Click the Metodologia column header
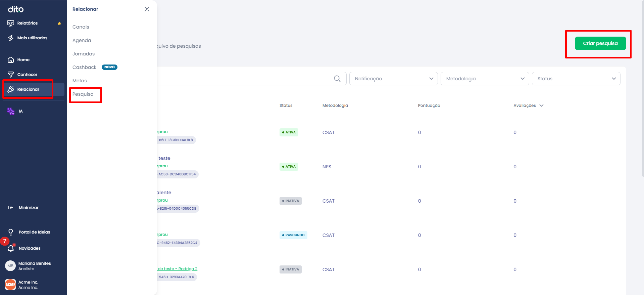Image resolution: width=644 pixels, height=295 pixels. 335,106
